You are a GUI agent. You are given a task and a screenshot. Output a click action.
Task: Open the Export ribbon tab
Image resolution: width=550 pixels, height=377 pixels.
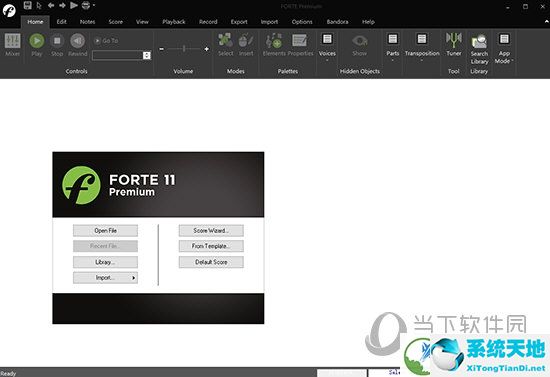click(x=239, y=22)
